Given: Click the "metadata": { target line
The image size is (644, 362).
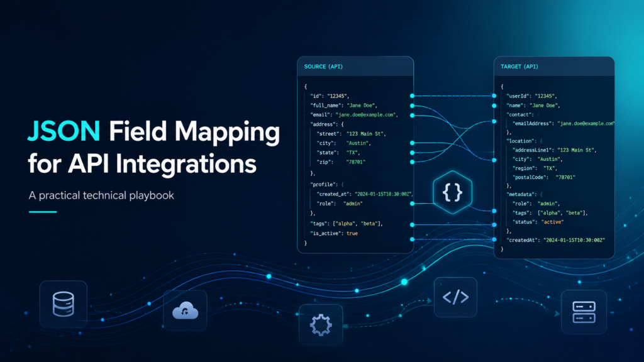Looking at the screenshot, I should 525,195.
